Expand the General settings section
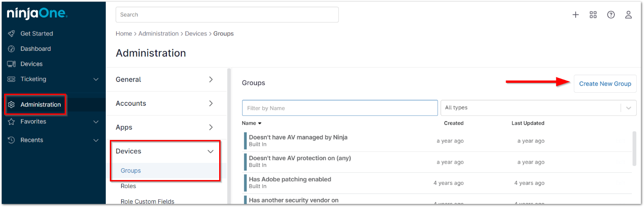The width and height of the screenshot is (644, 207). [x=211, y=80]
